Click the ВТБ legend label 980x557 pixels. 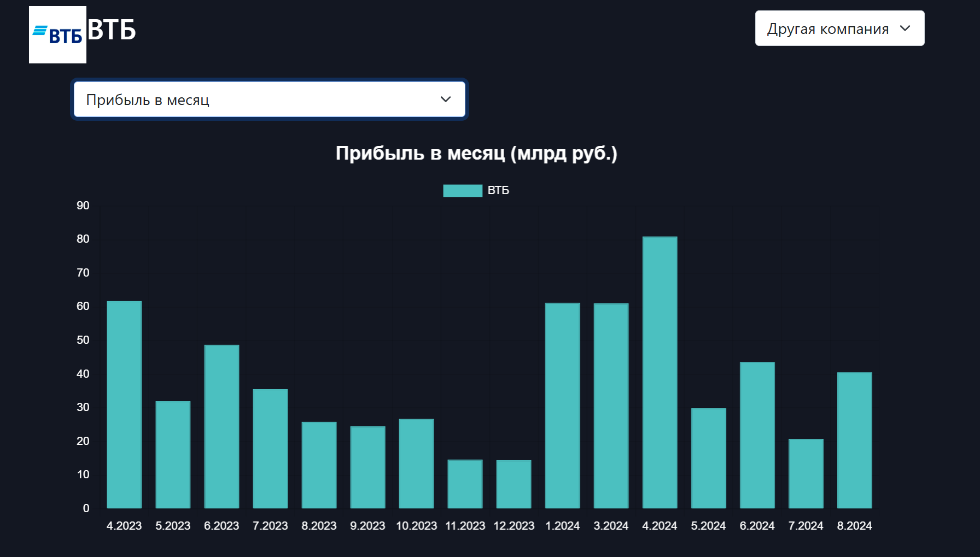tap(498, 190)
